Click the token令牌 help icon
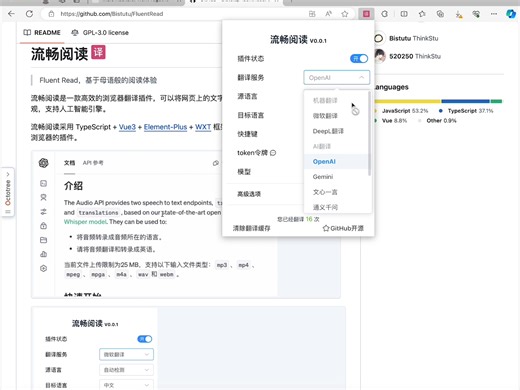520x390 pixels. 273,153
